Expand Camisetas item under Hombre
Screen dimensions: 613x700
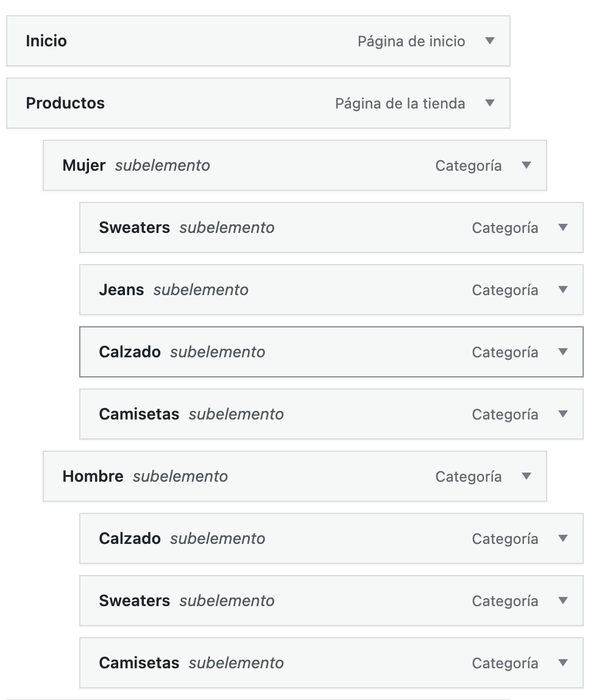(563, 663)
